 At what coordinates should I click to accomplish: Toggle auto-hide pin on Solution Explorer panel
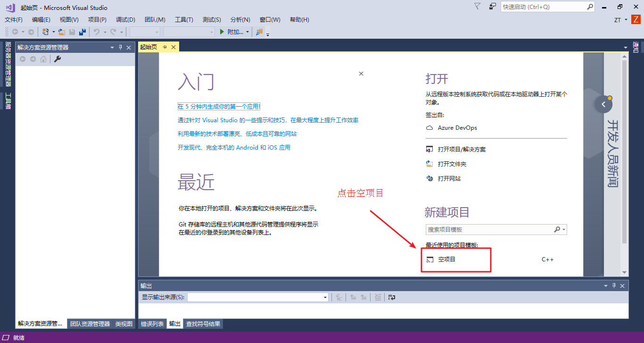tap(120, 48)
